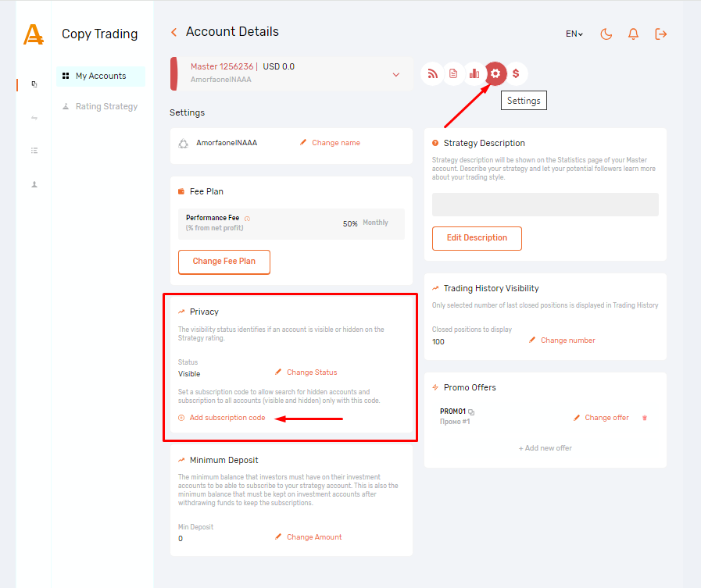Click the logout icon in the header

pos(661,34)
